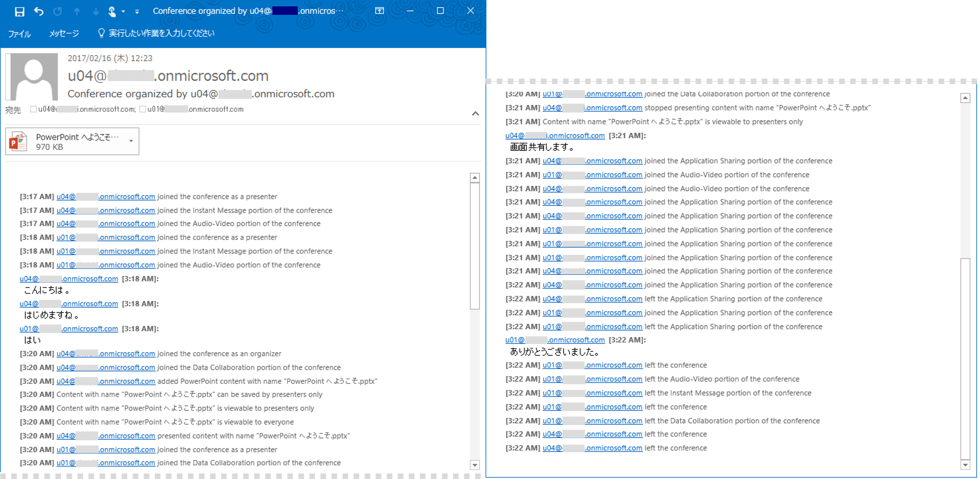Click the PowerPoint attachment file icon
Screen dimensions: 980x479
(x=18, y=141)
